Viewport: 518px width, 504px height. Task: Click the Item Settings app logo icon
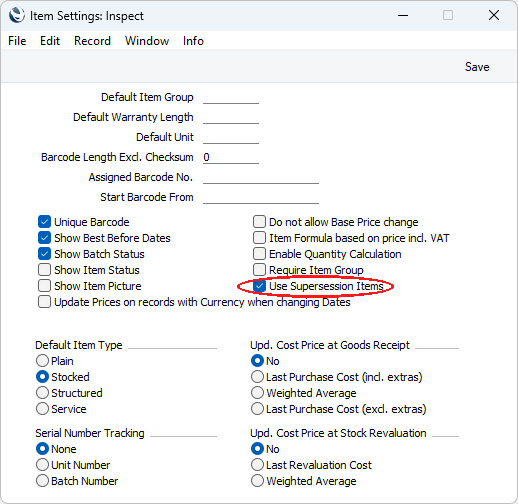17,15
